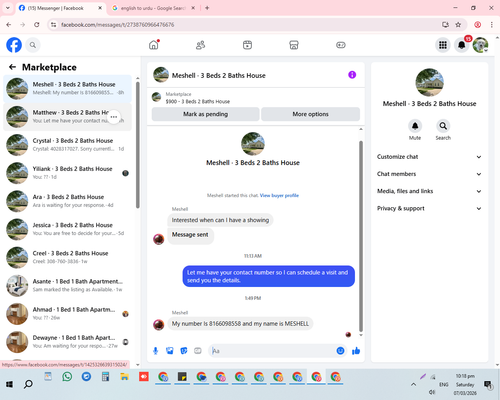
Task: Click the conversation list scrollbar
Action: click(x=137, y=145)
